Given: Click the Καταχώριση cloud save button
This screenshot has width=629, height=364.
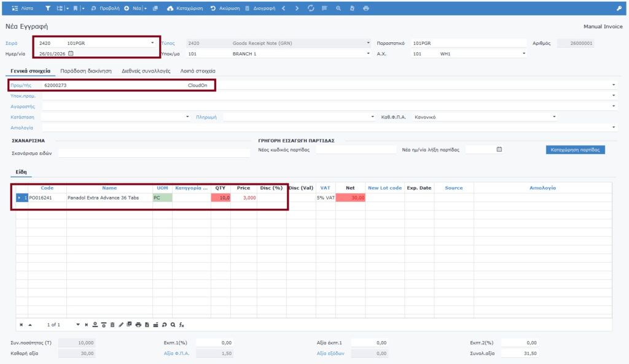Looking at the screenshot, I should [185, 9].
